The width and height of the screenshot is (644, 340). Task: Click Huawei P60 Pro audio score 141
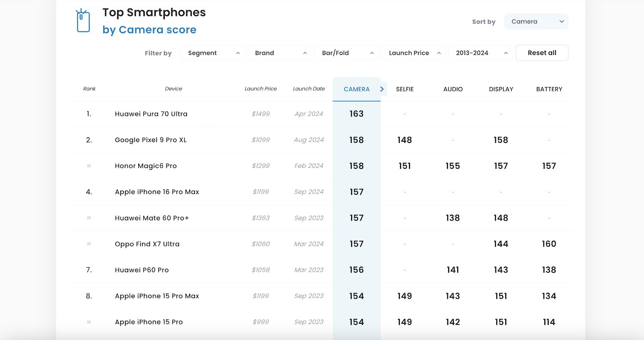(x=453, y=270)
